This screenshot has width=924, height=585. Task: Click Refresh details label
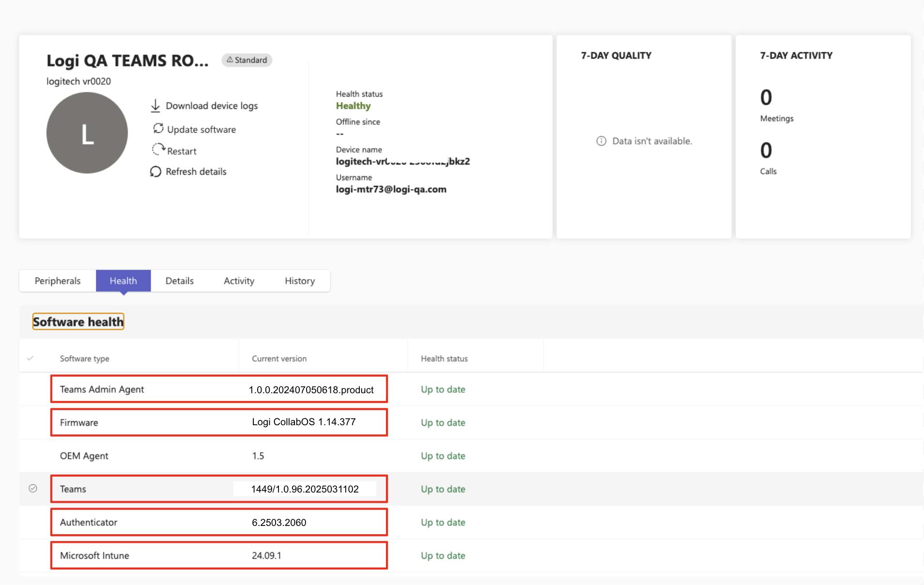196,171
